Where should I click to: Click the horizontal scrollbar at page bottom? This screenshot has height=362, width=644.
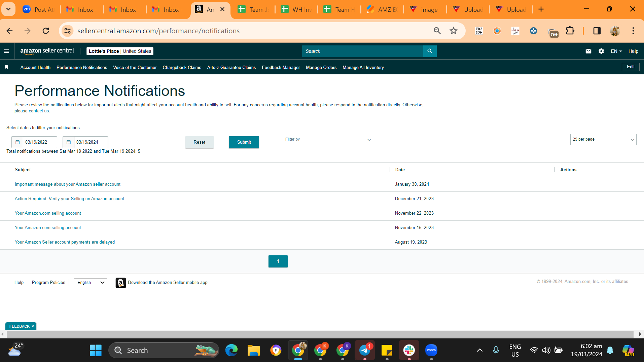[x=320, y=334]
